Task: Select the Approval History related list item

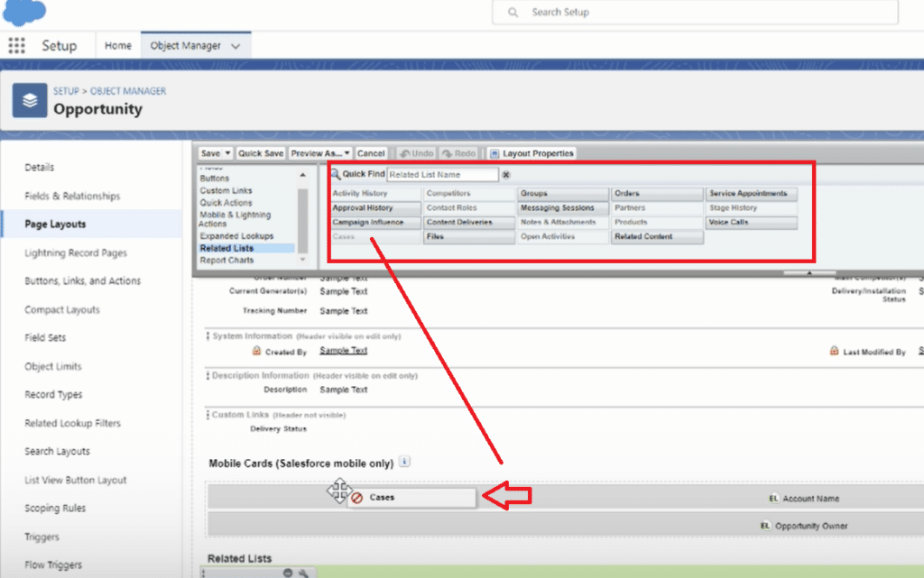Action: point(375,207)
